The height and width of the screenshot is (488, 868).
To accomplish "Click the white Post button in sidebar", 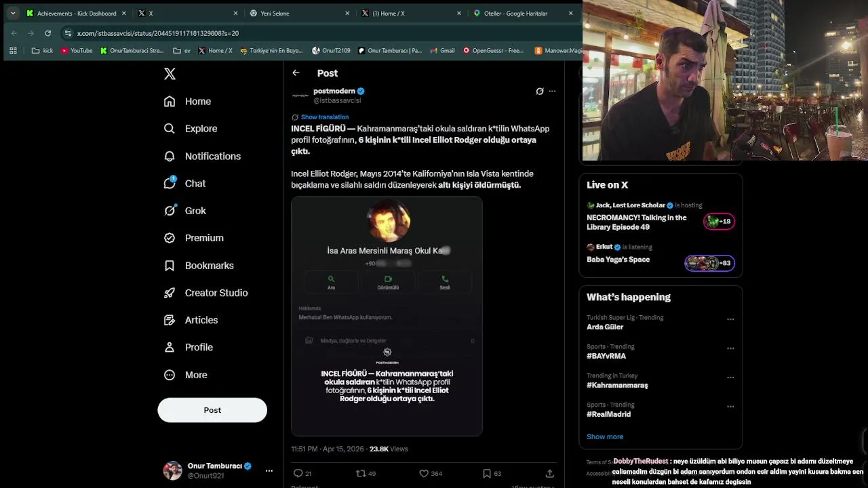I will pyautogui.click(x=212, y=410).
